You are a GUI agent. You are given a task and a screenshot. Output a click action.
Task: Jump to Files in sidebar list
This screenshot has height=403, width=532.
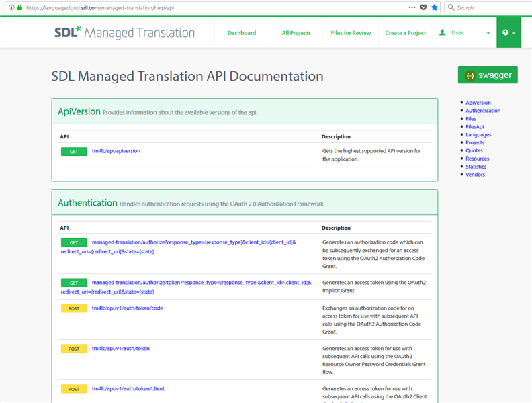[x=471, y=119]
